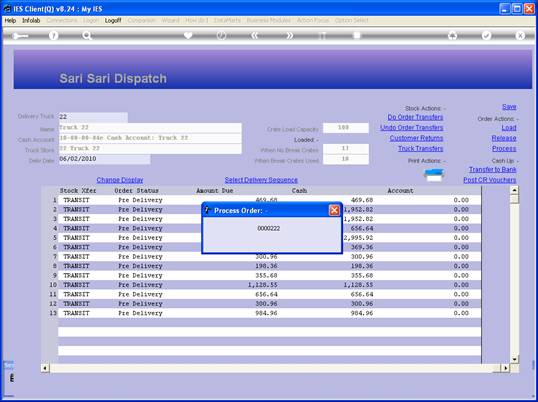
Task: Open help via the question mark icon
Action: pos(54,36)
